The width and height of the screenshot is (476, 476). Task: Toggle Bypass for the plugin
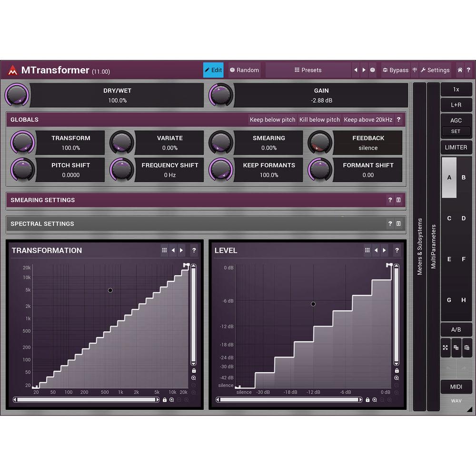coord(396,70)
